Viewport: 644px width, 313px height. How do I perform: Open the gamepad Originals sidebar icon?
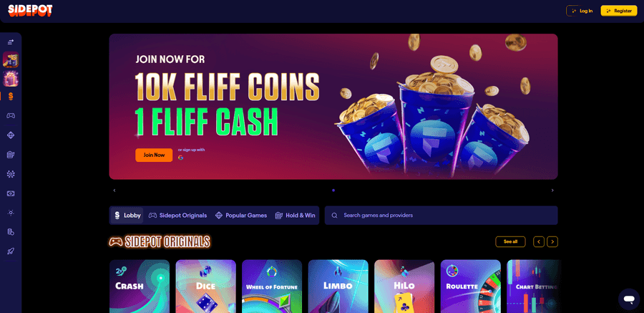[11, 115]
